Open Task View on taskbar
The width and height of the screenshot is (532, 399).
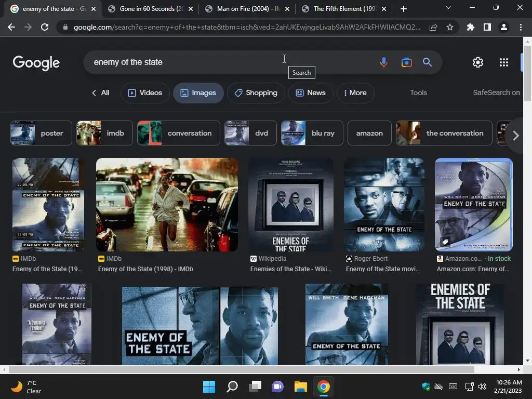point(255,387)
